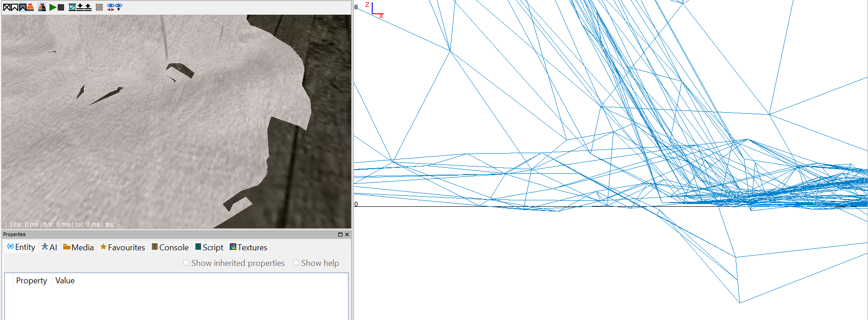Click the eye with red horizontal arrows

click(110, 7)
